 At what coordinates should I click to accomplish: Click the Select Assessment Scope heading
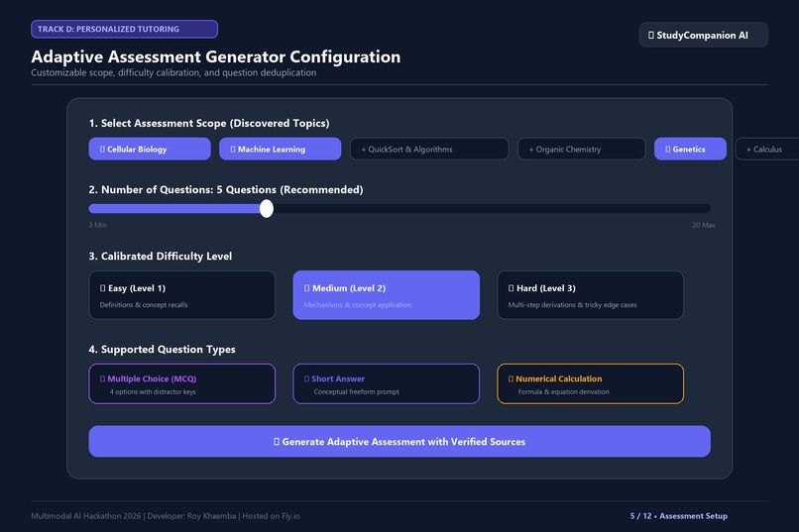tap(209, 123)
